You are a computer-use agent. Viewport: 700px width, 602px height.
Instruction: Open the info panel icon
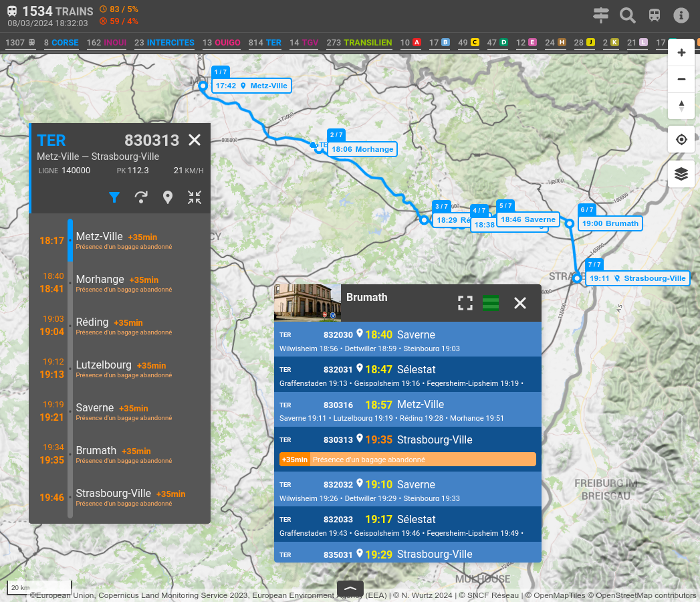pos(681,15)
